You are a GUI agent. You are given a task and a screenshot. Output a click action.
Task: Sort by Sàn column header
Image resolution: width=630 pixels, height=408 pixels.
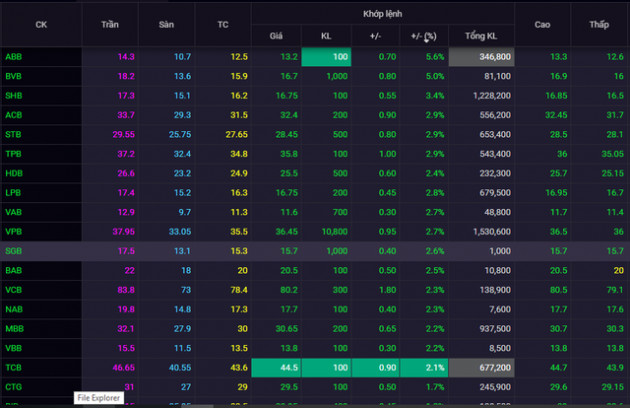166,25
